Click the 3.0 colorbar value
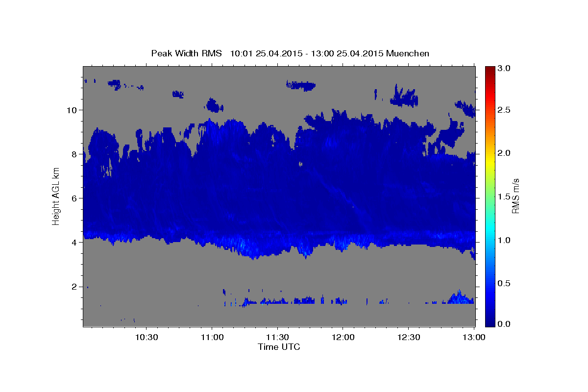The width and height of the screenshot is (588, 392). pos(505,68)
